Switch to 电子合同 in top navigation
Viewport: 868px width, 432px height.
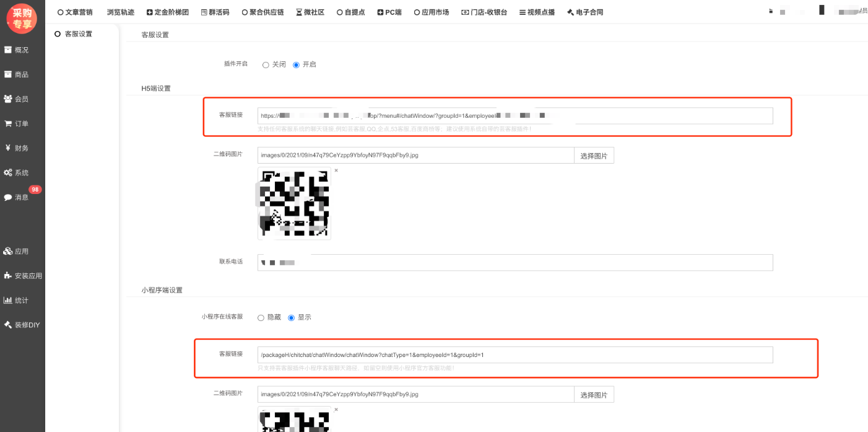coord(584,12)
